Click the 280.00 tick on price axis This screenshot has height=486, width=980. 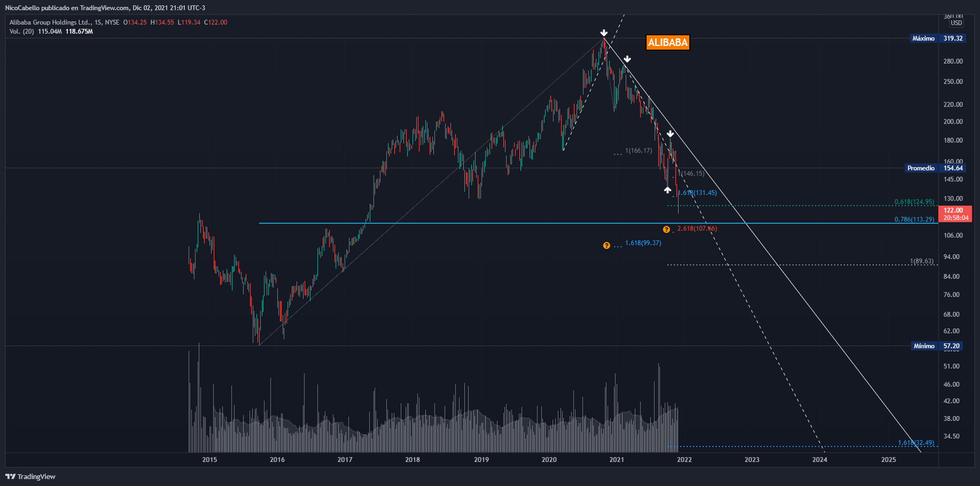point(953,61)
